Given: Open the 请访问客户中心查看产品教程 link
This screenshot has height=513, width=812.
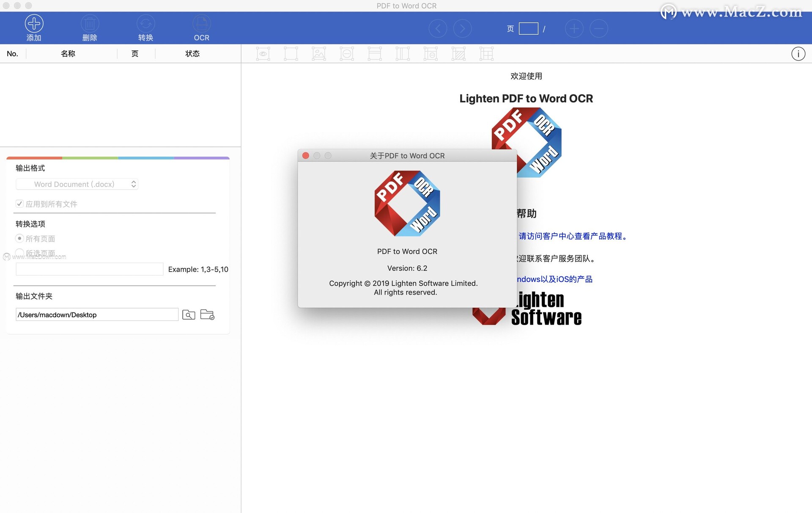Looking at the screenshot, I should point(573,236).
